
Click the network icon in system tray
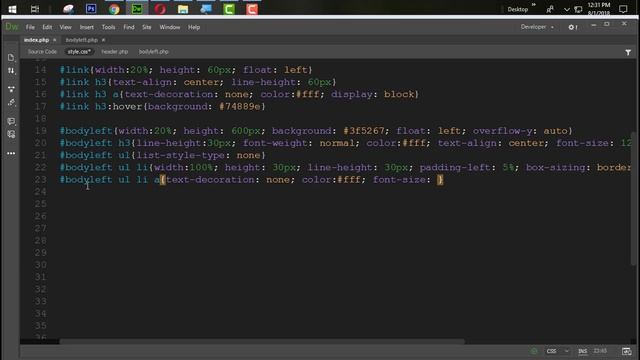[578, 9]
